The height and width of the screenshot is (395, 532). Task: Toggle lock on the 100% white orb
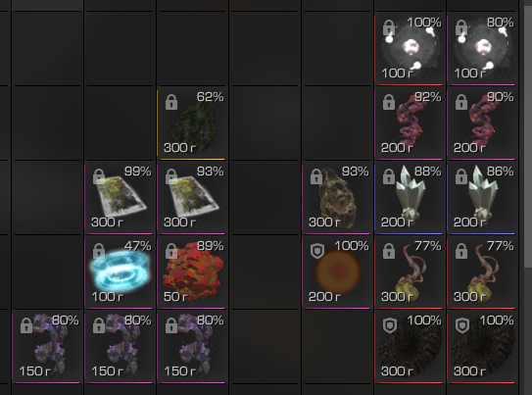click(389, 27)
